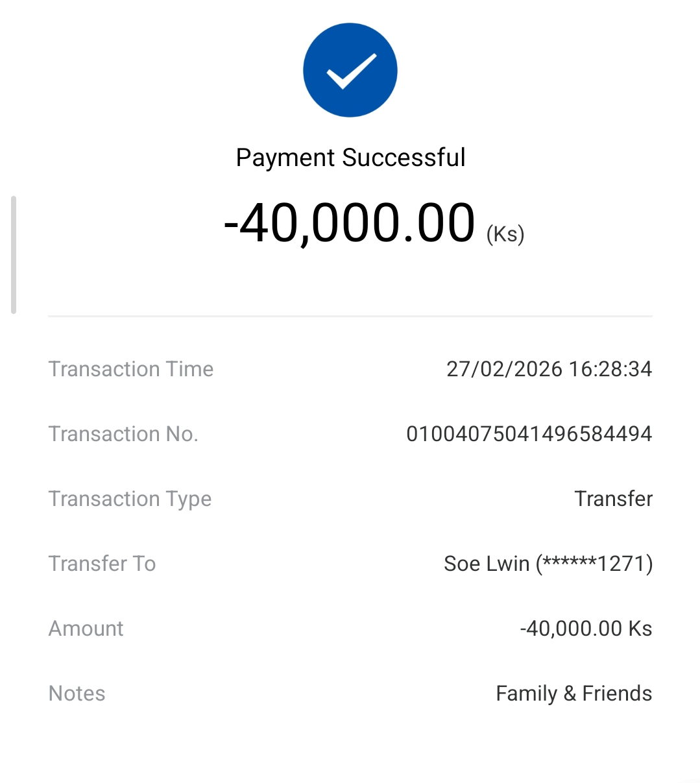Click the Transaction Time label
Image resolution: width=700 pixels, height=783 pixels.
pos(131,369)
